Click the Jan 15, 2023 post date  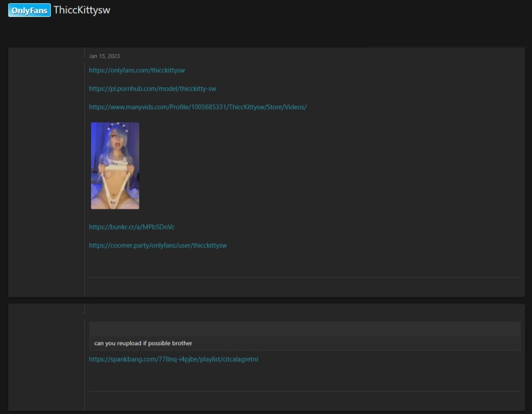(104, 56)
